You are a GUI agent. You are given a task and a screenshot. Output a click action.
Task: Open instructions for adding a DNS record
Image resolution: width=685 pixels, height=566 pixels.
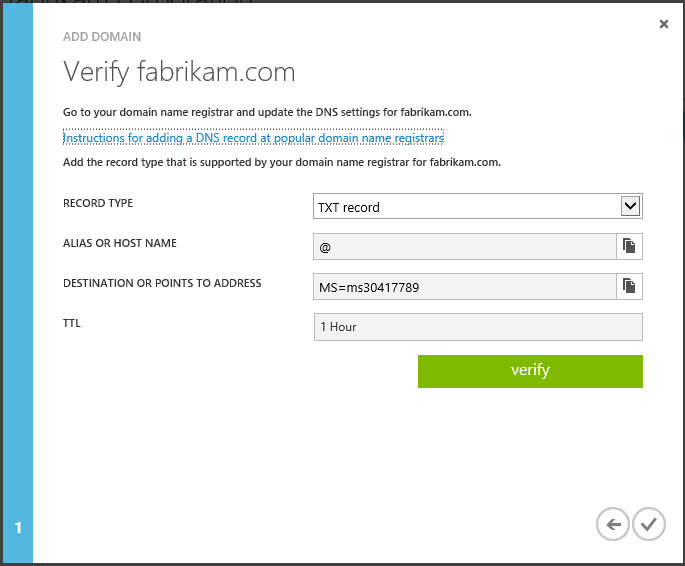(x=253, y=137)
